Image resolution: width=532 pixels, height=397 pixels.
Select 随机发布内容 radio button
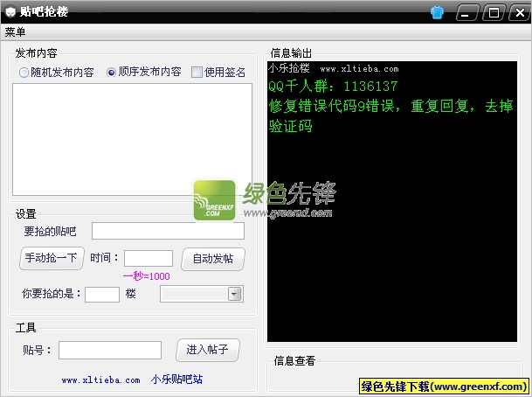[56, 72]
